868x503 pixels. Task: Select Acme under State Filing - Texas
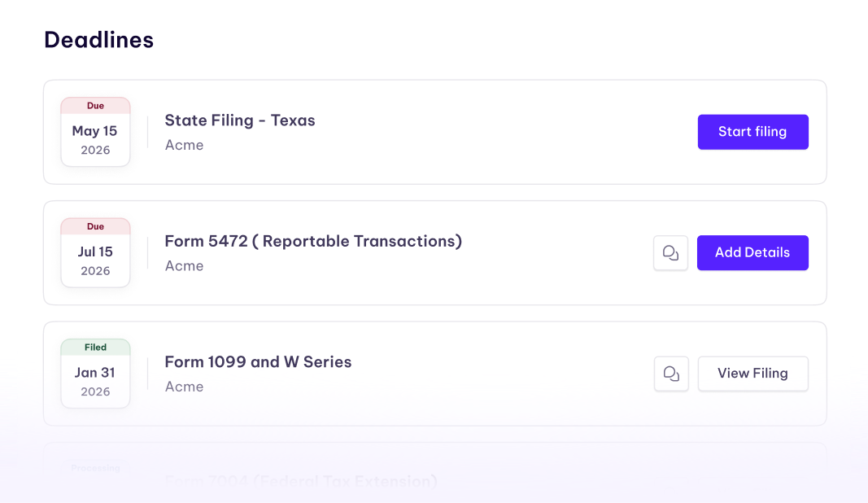tap(184, 145)
